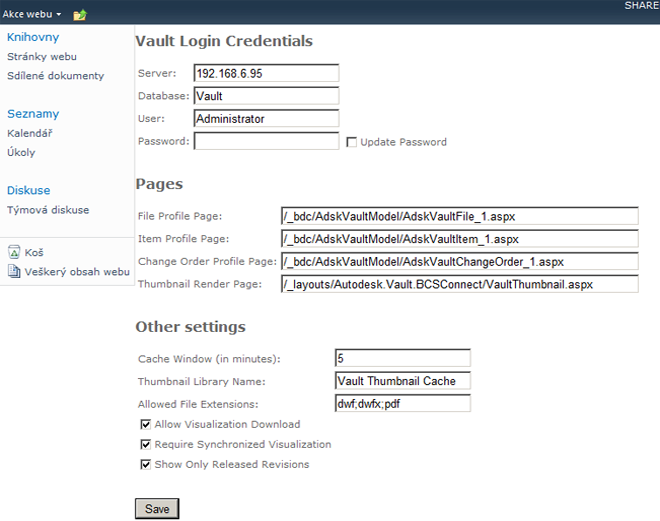Focus the Password input field

tap(266, 141)
